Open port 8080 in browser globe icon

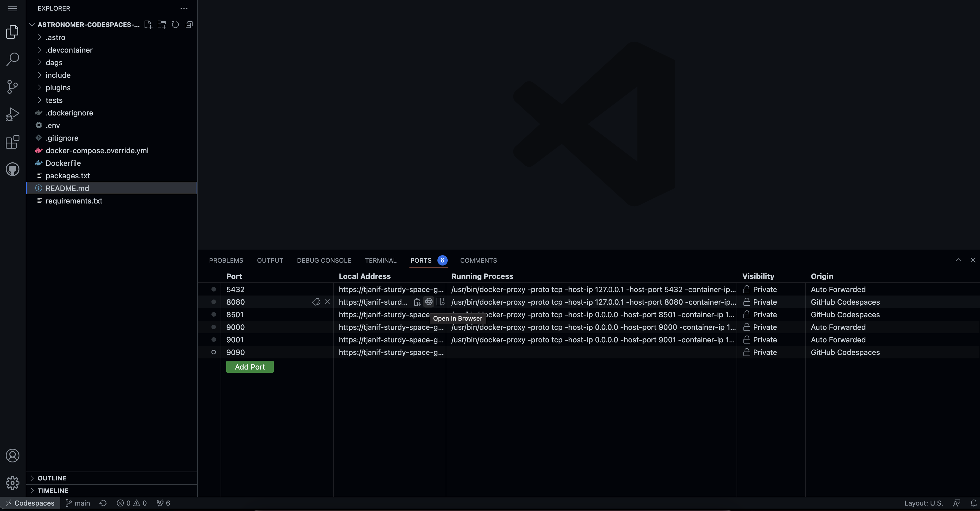[x=429, y=302]
